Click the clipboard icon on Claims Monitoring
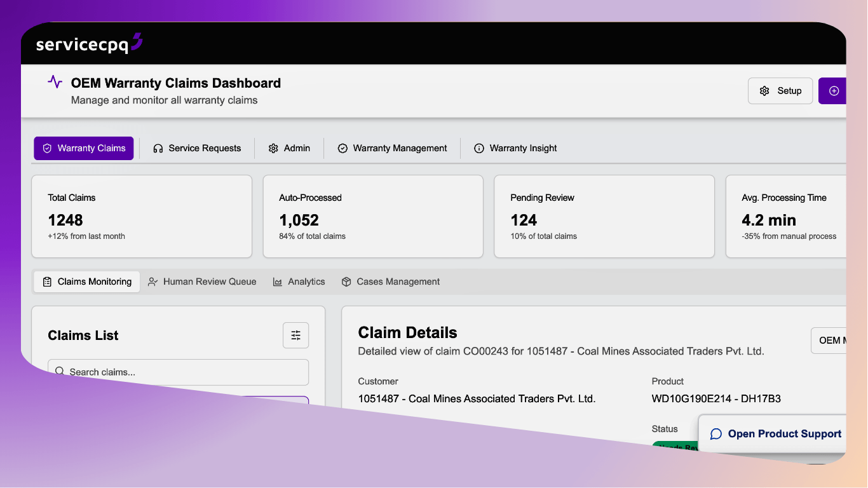This screenshot has height=488, width=868. click(47, 281)
